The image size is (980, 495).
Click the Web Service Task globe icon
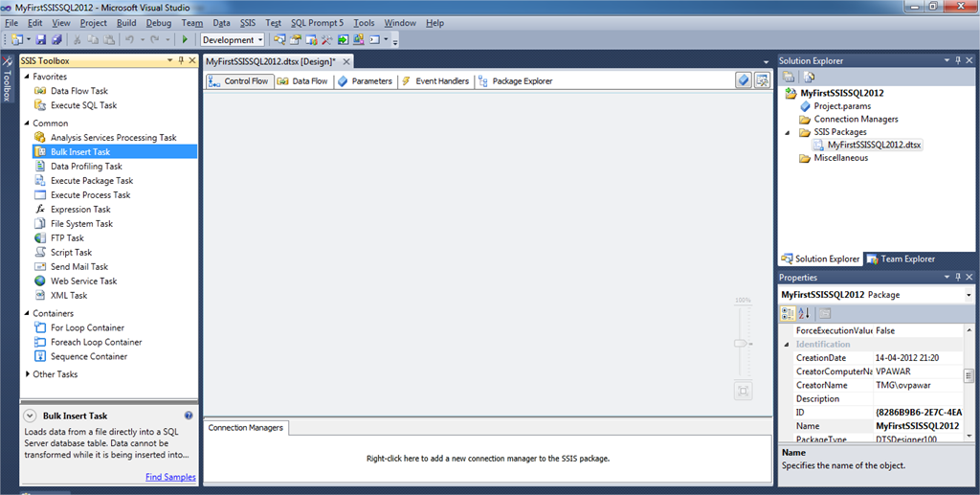40,281
